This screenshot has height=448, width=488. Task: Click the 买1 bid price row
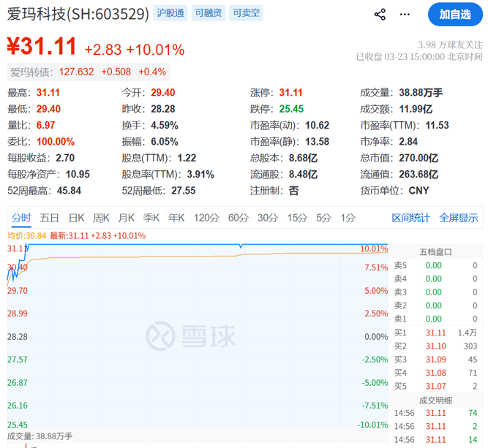point(437,333)
